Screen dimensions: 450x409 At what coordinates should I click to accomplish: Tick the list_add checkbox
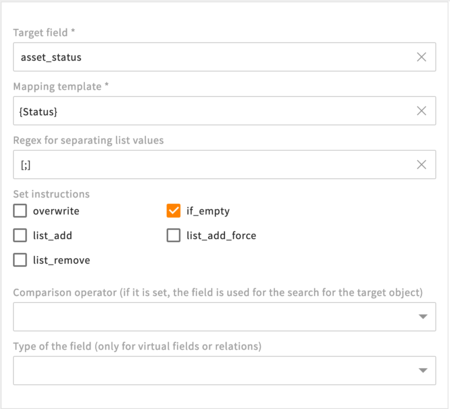pyautogui.click(x=20, y=235)
